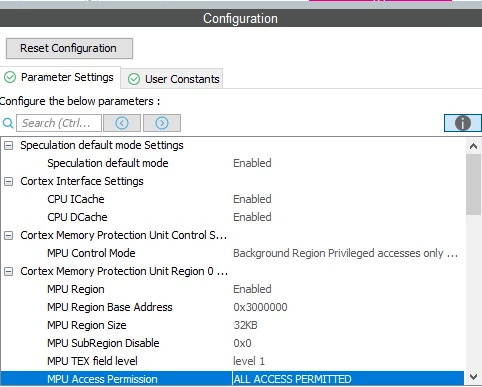The height and width of the screenshot is (387, 482).
Task: Select Cortex Memory Protection Unit Control S… heading
Action: 124,235
